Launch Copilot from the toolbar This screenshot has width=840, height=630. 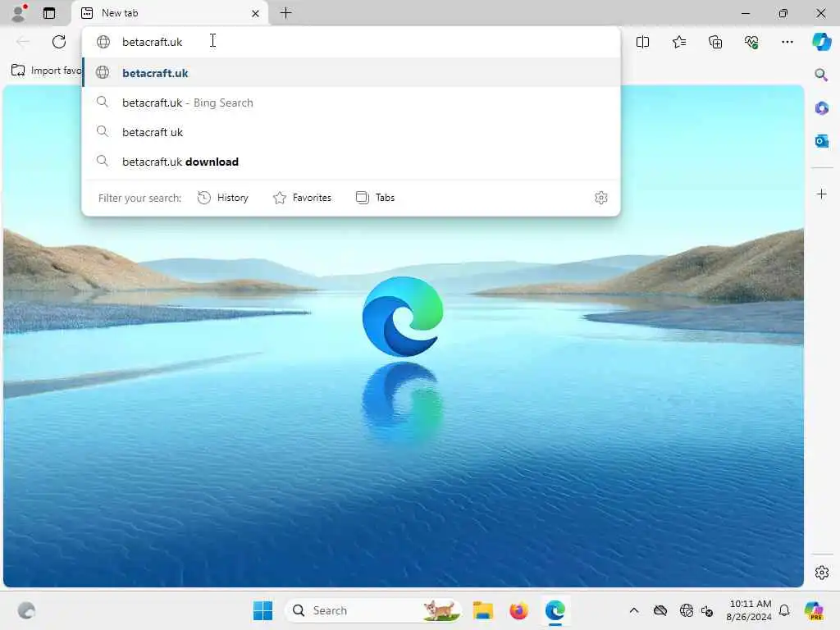point(821,42)
